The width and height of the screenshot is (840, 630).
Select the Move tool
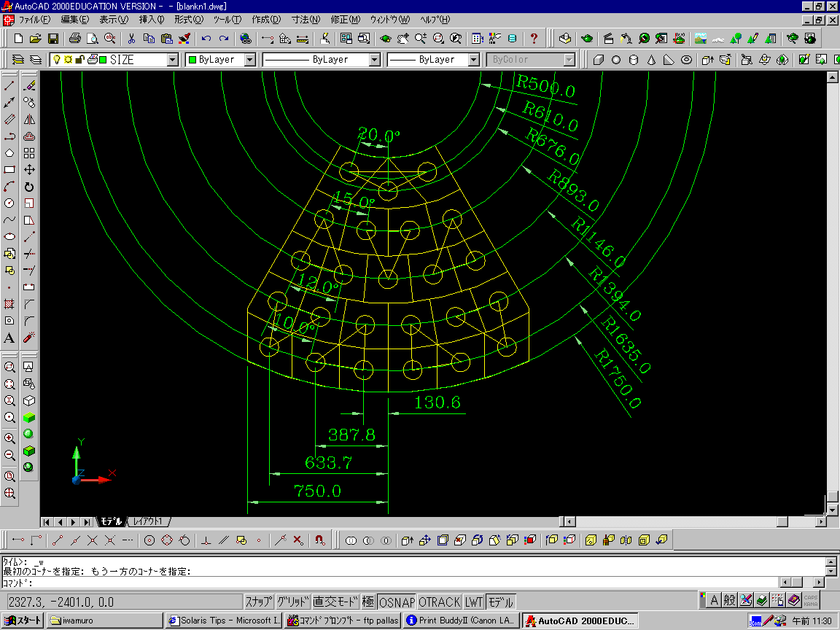click(x=29, y=170)
